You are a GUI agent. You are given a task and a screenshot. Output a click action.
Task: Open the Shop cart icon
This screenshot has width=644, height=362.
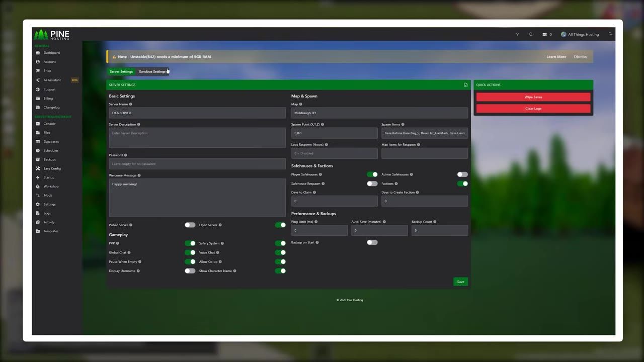(38, 71)
